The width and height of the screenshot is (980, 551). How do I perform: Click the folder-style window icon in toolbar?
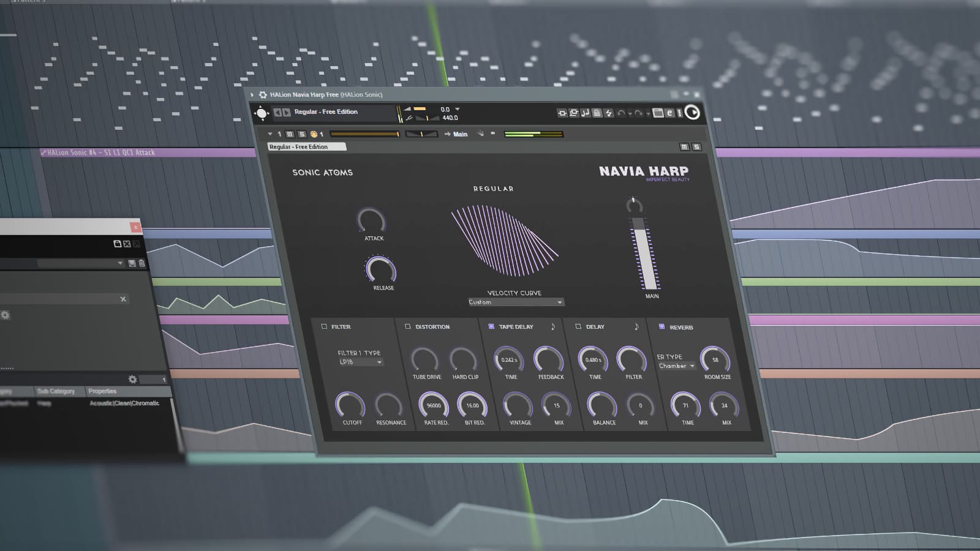(x=658, y=113)
